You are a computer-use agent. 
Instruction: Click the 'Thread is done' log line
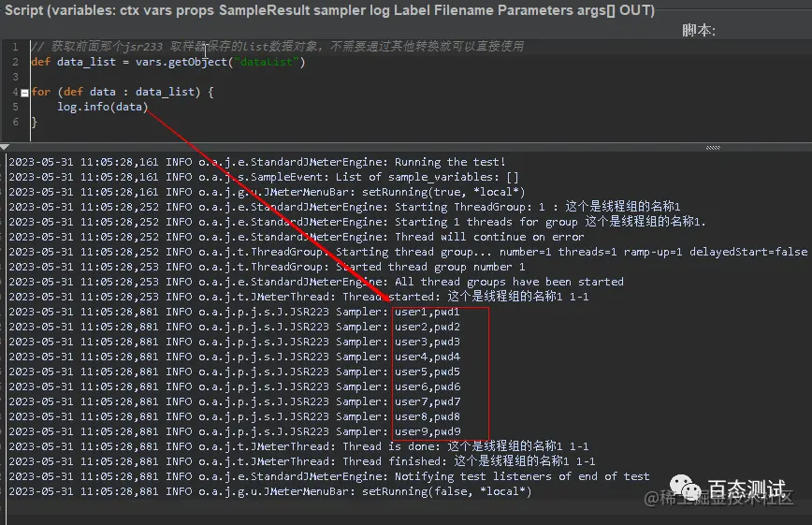tap(298, 446)
